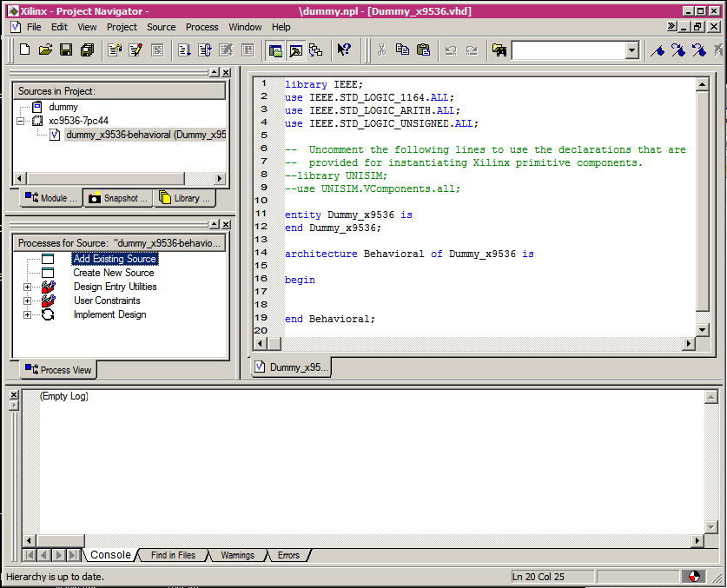Click the Dummy_x95... editor document tab
This screenshot has width=727, height=588.
click(292, 367)
